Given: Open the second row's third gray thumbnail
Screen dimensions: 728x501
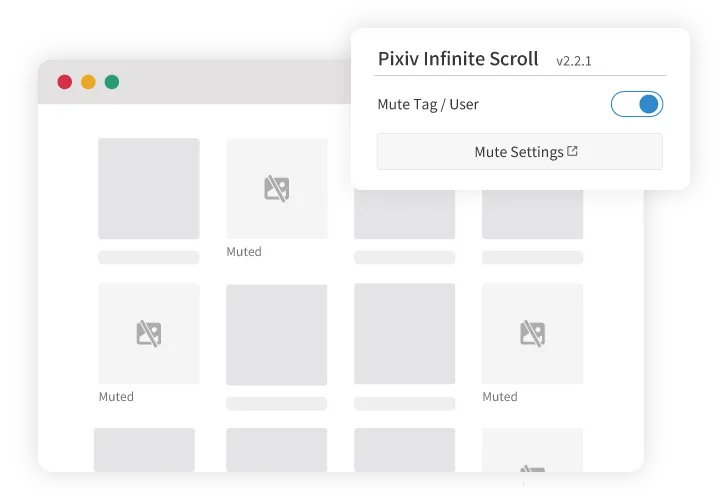Looking at the screenshot, I should tap(404, 334).
